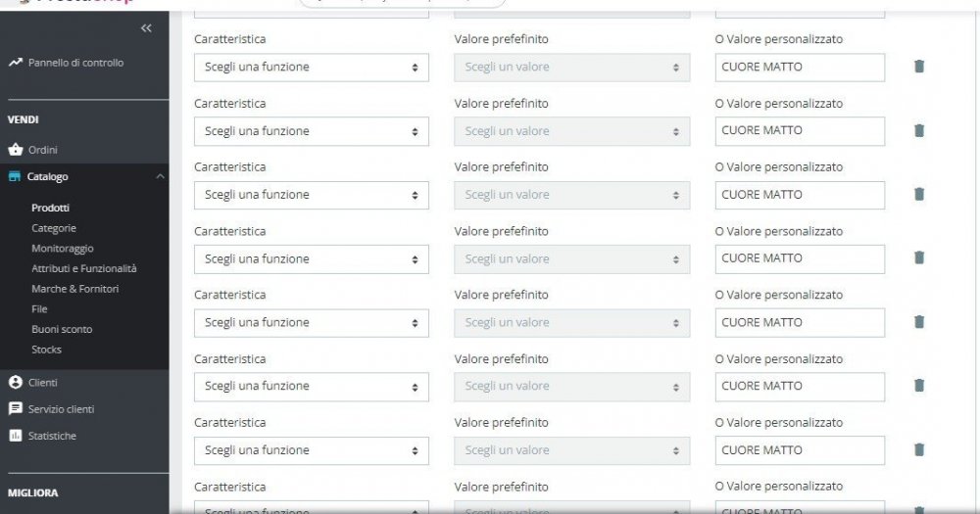
Task: Open the second fully visible 'Scegli una funzione' dropdown
Action: click(x=311, y=131)
